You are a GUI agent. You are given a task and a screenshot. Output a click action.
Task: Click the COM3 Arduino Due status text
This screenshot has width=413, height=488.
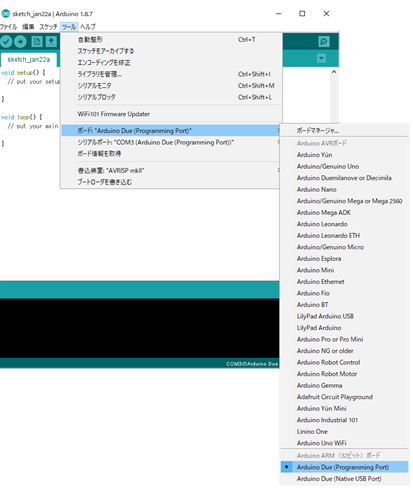click(252, 364)
